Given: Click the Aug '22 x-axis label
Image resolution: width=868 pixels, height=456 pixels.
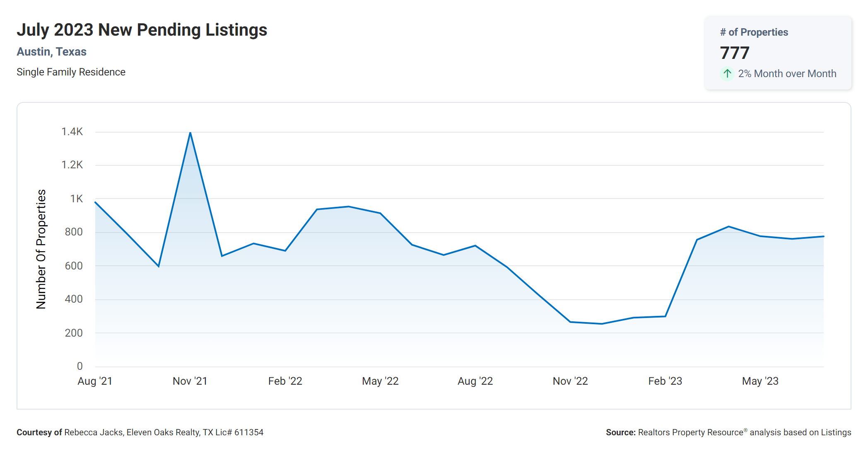Looking at the screenshot, I should (475, 381).
